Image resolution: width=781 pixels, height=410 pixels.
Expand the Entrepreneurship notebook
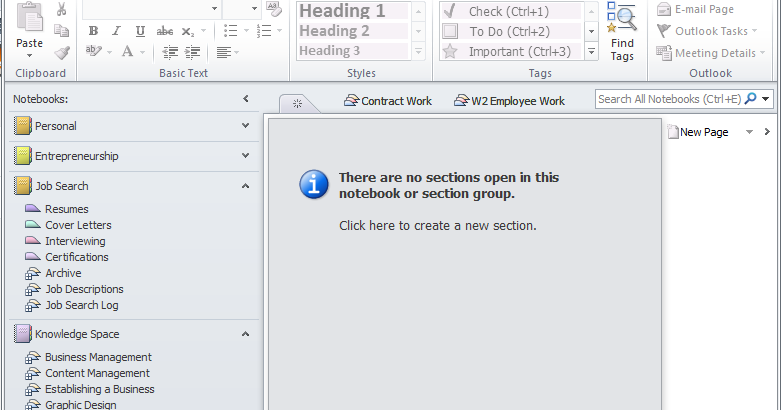pos(246,155)
